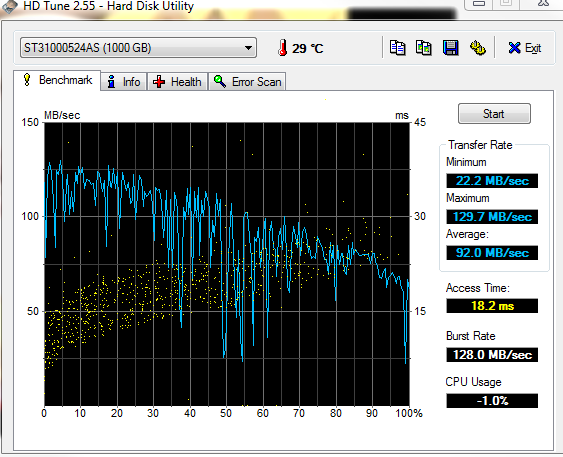Open the Health tab
Screen dimensions: 563x457
(178, 81)
